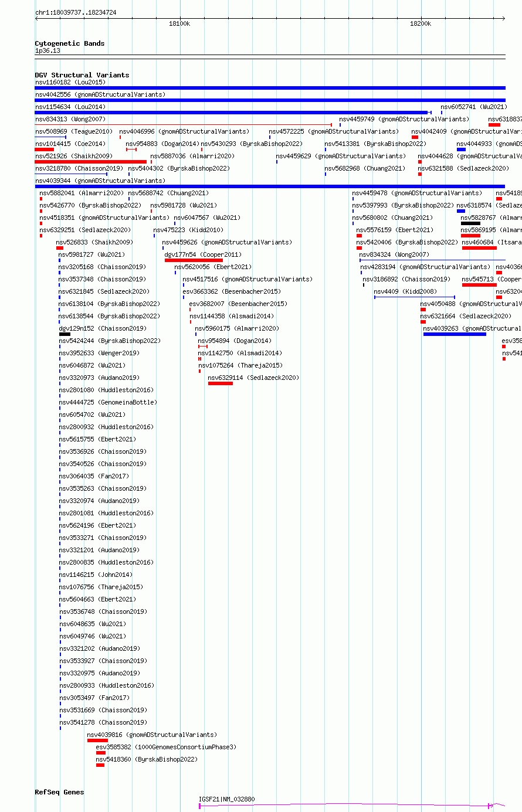Click esv3585382 (1000GenomesConsortiumPhase3) label
Viewport: 522px width, 812px height.
pos(166,747)
